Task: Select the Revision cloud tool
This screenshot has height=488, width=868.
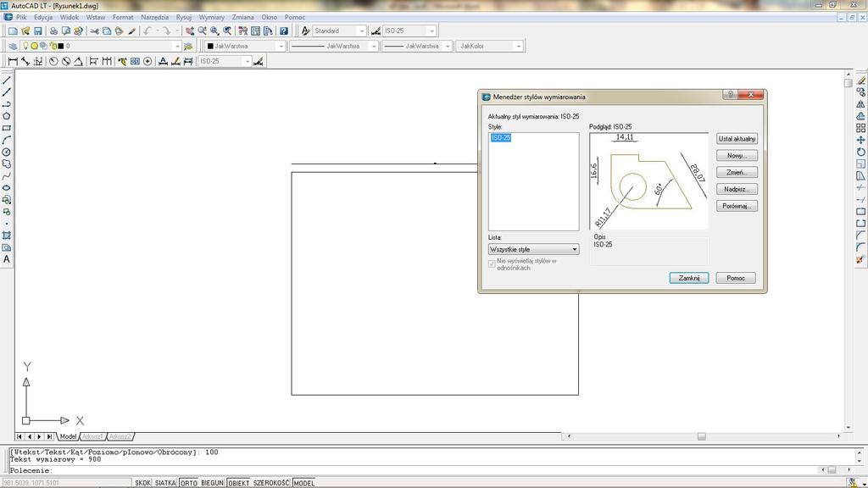Action: tap(7, 164)
